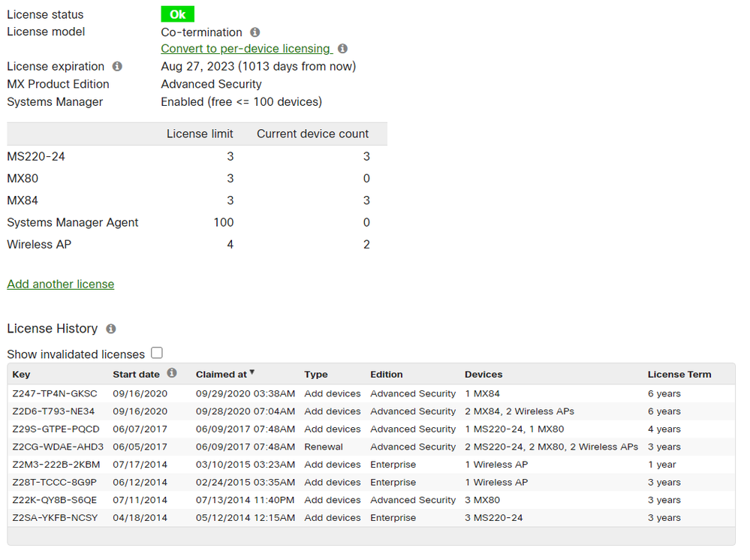This screenshot has height=560, width=750.
Task: Click the MS220-24 row label
Action: 36,156
